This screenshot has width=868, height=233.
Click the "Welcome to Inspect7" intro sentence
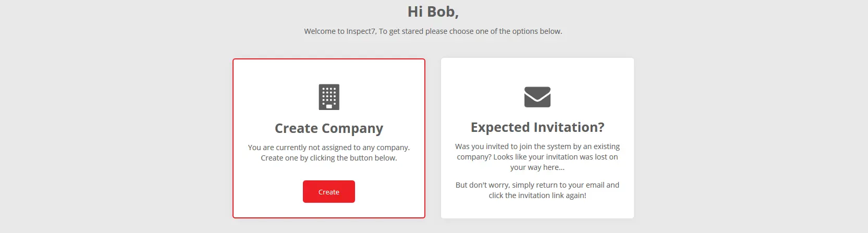tap(433, 31)
